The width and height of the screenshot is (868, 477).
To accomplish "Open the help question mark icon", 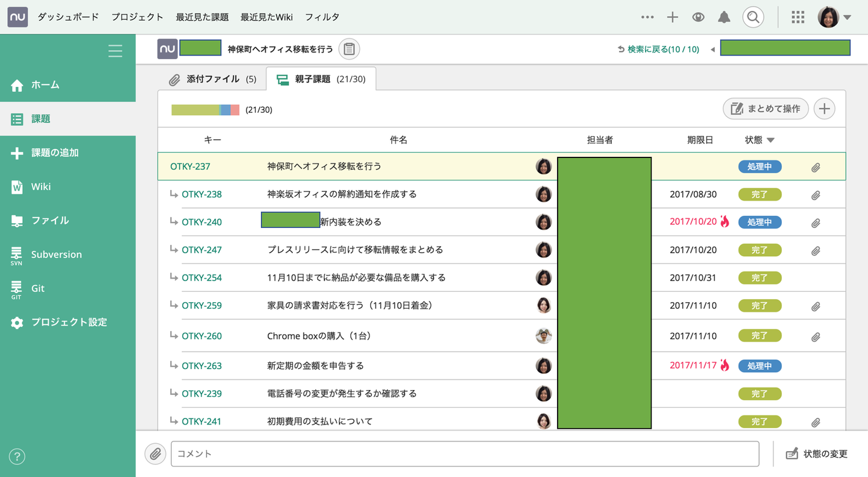I will (17, 457).
